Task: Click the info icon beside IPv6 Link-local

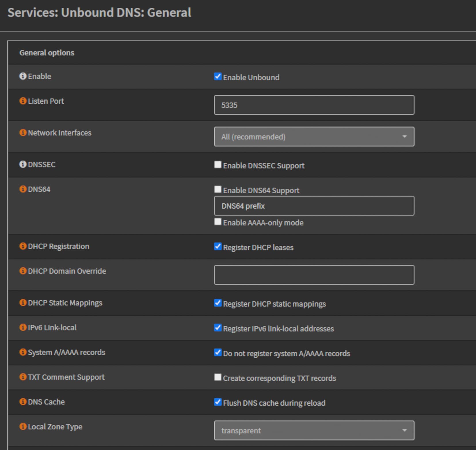Action: click(23, 327)
